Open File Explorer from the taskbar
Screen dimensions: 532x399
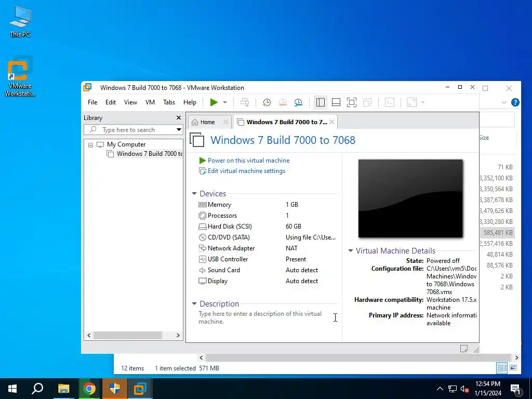click(x=63, y=389)
